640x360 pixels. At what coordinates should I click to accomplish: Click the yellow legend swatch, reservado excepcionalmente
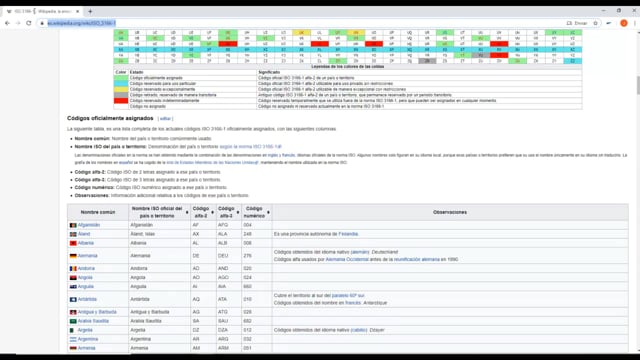121,89
